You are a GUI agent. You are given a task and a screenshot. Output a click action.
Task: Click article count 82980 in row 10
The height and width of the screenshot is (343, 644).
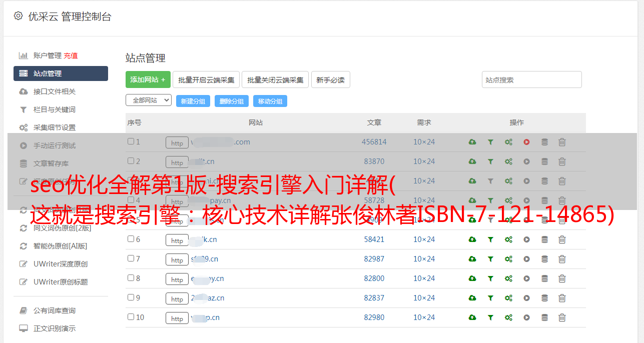[374, 317]
